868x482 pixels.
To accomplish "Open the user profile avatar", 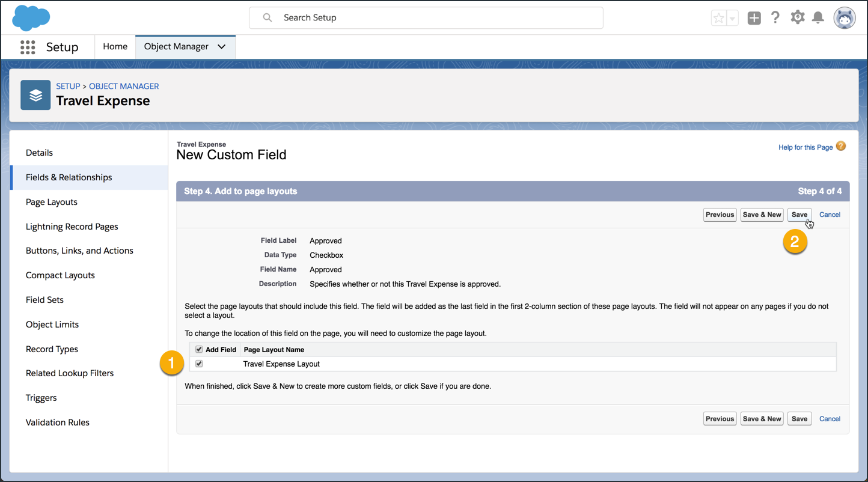I will [845, 18].
